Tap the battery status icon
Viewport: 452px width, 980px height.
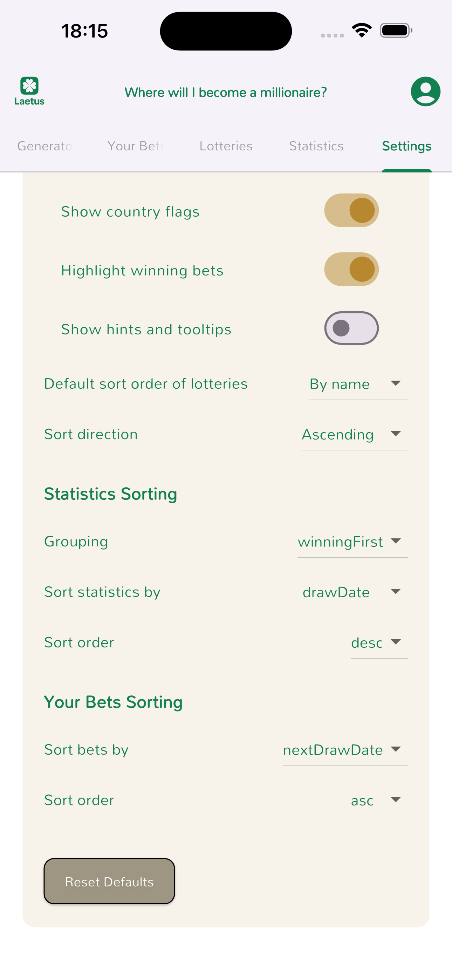point(395,30)
